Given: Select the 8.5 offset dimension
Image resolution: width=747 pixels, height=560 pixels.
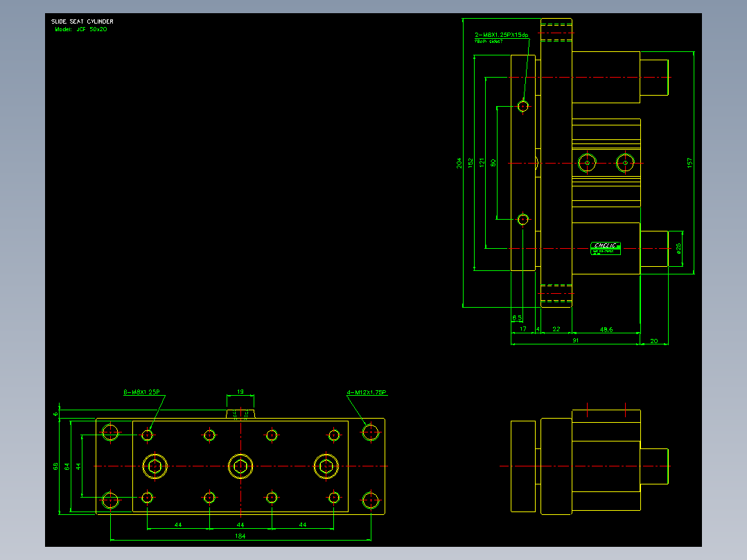Looking at the screenshot, I should click(517, 317).
